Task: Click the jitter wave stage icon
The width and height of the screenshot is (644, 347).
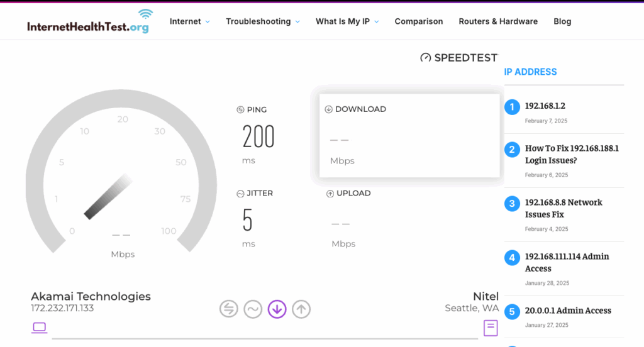Action: (x=253, y=309)
